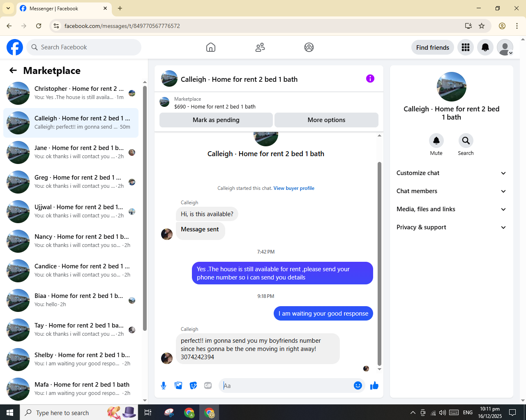Click Find friends button
This screenshot has height=420, width=526.
433,47
